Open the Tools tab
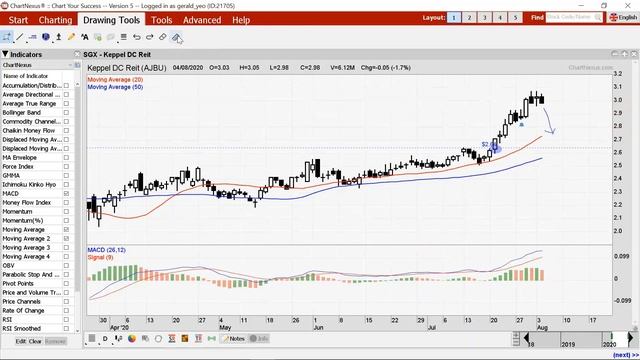This screenshot has width=640, height=360. 162,20
